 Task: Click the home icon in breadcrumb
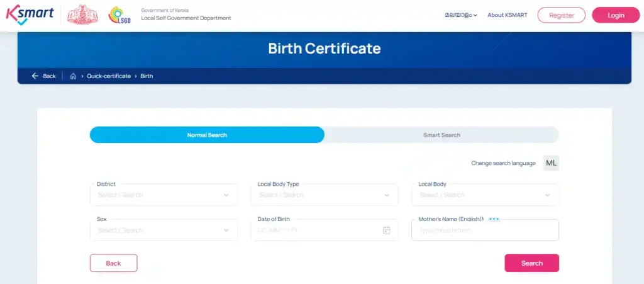click(x=73, y=76)
